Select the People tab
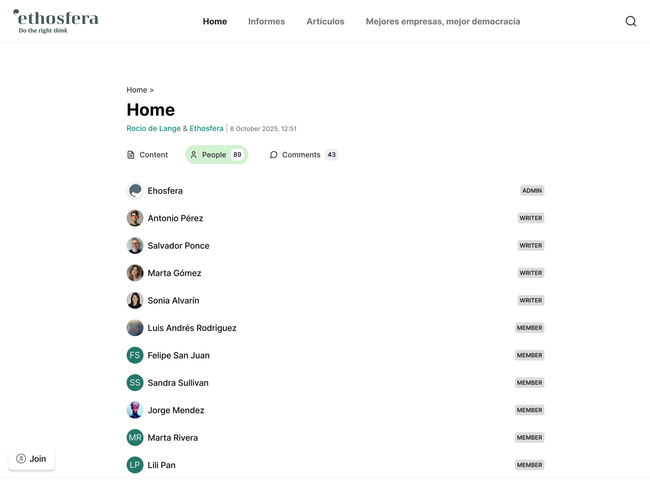This screenshot has width=650, height=480. (x=215, y=155)
